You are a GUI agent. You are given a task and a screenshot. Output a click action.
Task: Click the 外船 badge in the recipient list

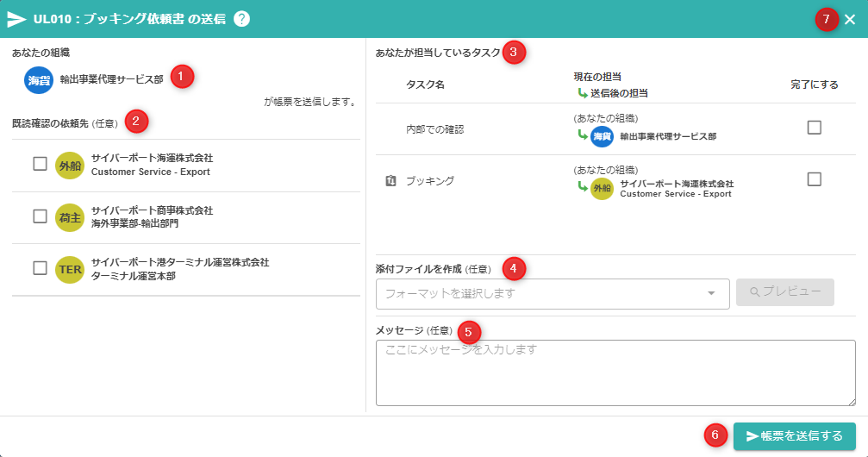point(69,165)
